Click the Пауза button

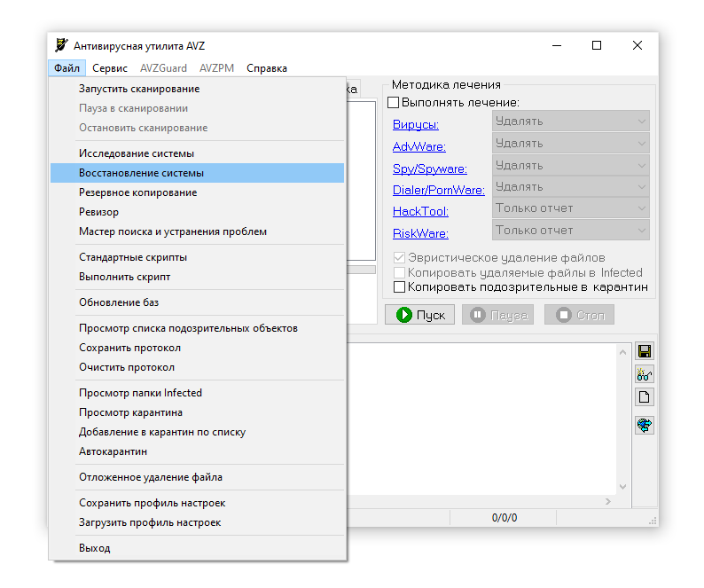pyautogui.click(x=498, y=315)
